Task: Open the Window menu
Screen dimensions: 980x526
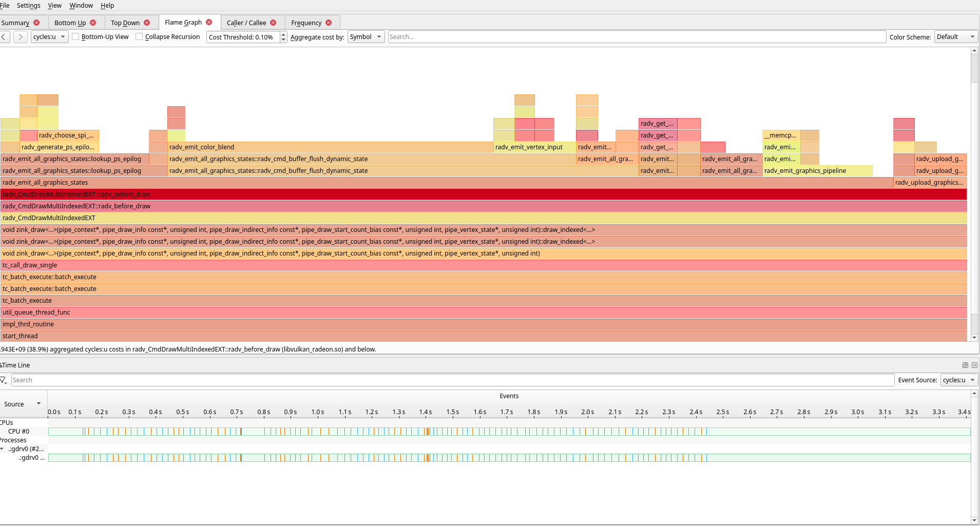Action: point(81,6)
